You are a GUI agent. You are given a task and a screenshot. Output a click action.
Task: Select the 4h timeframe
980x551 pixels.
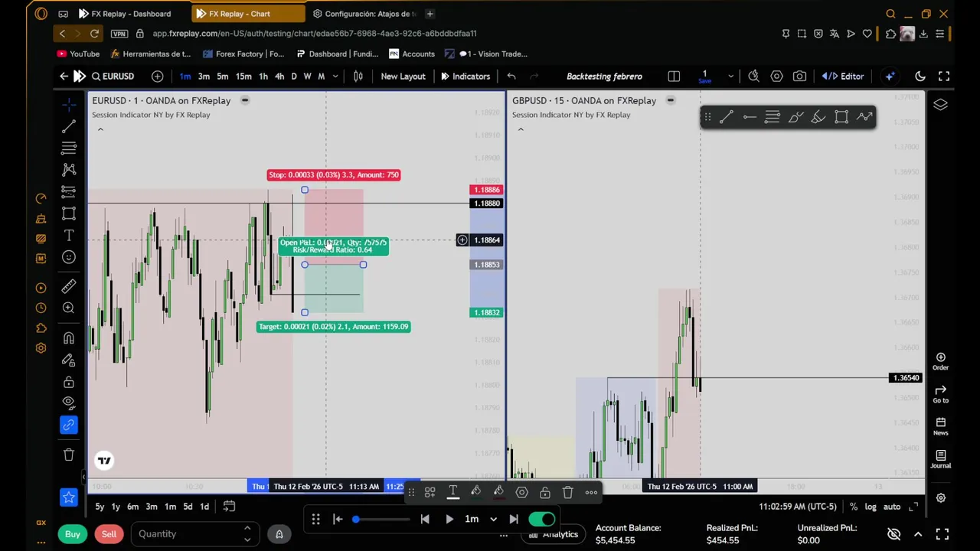[279, 77]
